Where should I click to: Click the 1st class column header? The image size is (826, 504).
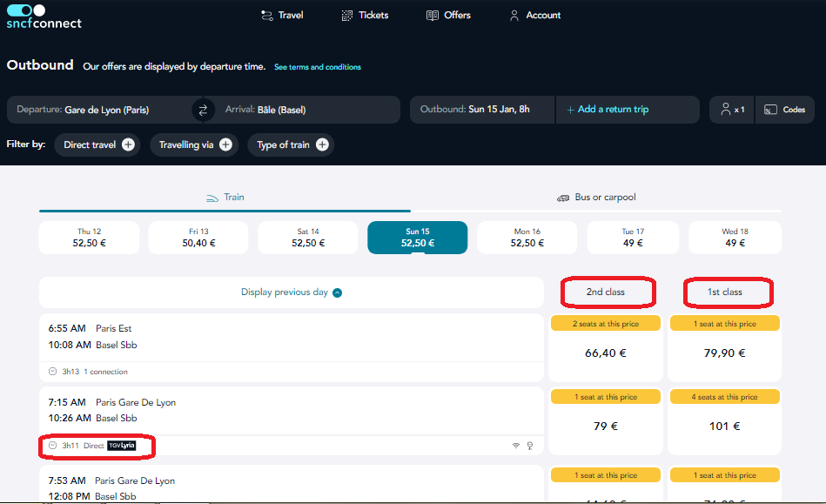pyautogui.click(x=724, y=292)
